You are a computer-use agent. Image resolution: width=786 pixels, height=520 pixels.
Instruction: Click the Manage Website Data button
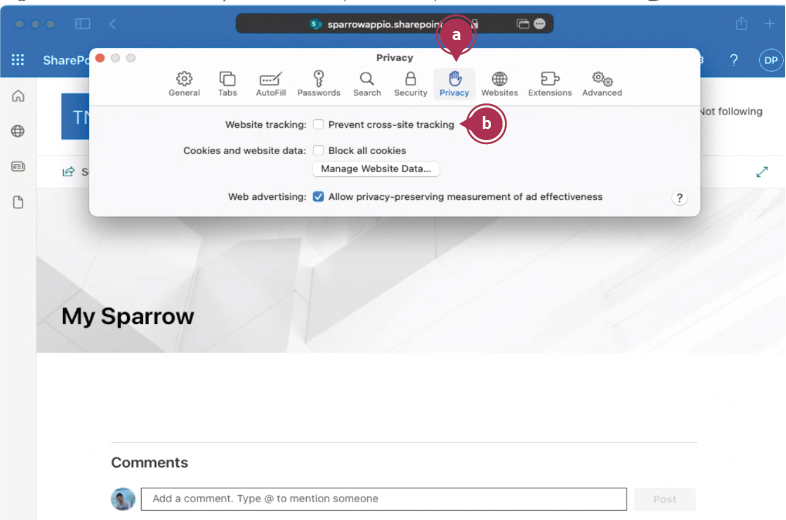tap(376, 169)
